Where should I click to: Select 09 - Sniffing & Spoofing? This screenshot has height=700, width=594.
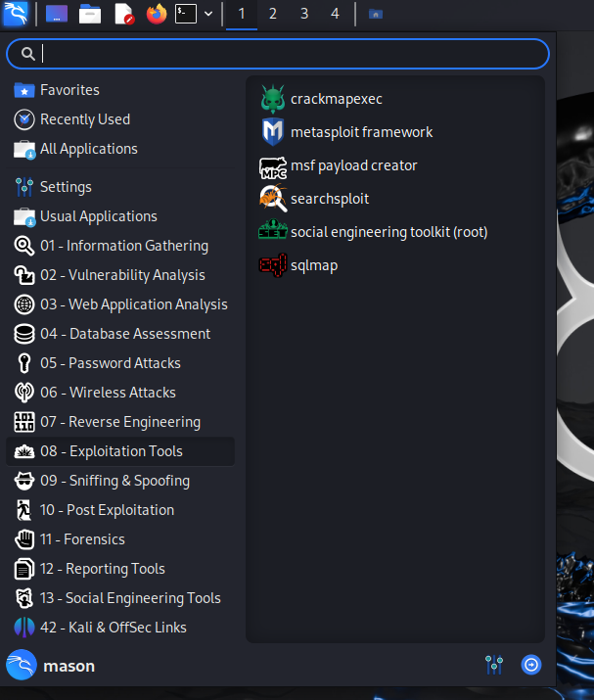click(x=120, y=482)
